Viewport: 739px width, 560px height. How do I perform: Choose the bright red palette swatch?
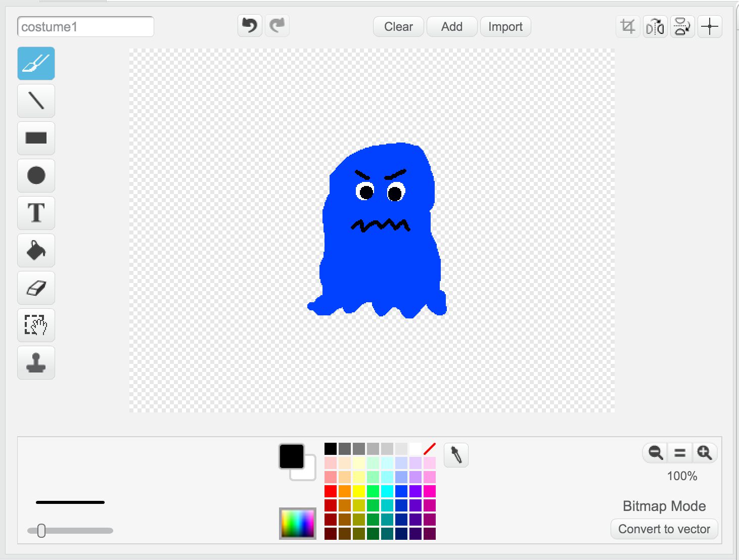pyautogui.click(x=331, y=491)
